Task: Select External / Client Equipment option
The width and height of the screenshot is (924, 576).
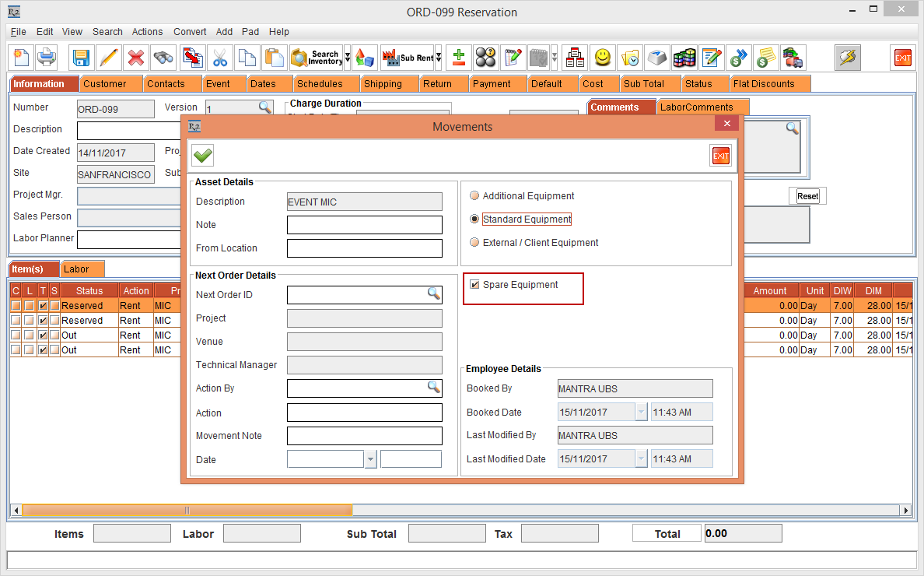Action: click(x=474, y=243)
